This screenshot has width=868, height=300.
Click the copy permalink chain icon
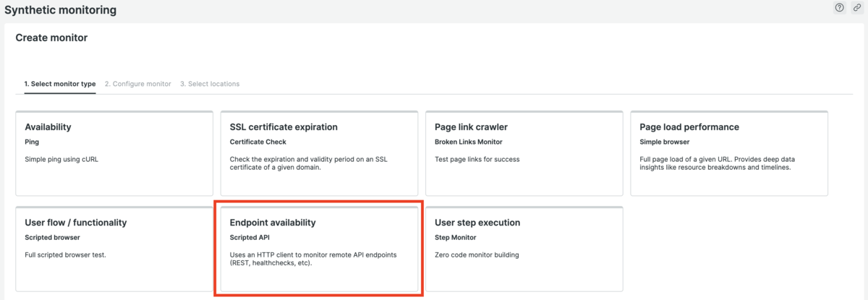(857, 8)
